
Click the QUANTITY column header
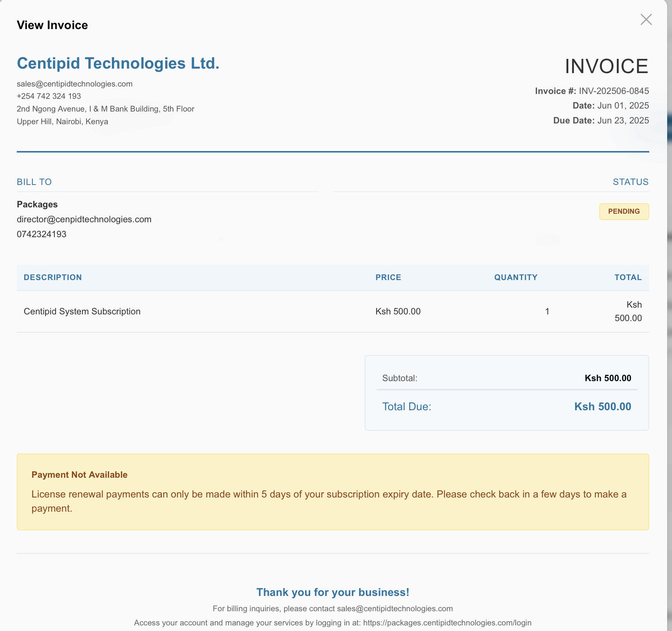click(515, 277)
